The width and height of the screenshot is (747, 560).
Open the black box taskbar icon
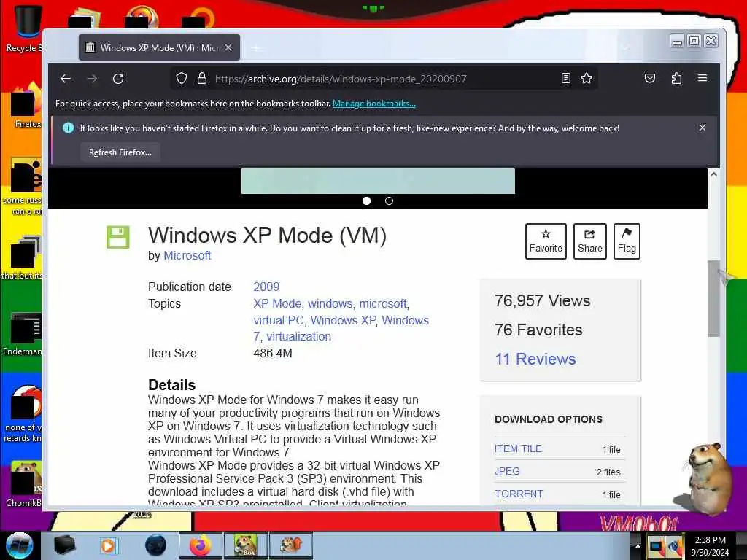(x=64, y=545)
